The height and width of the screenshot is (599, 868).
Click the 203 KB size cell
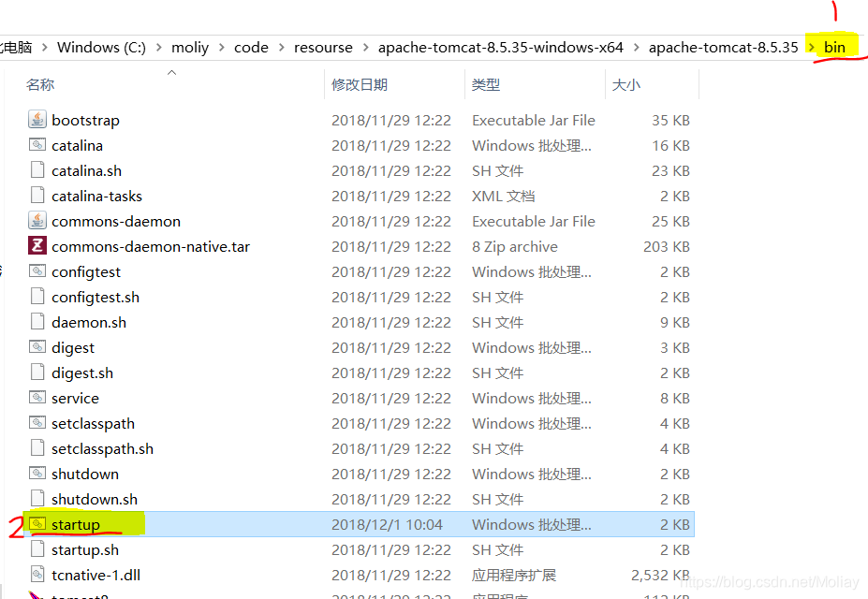click(x=667, y=247)
